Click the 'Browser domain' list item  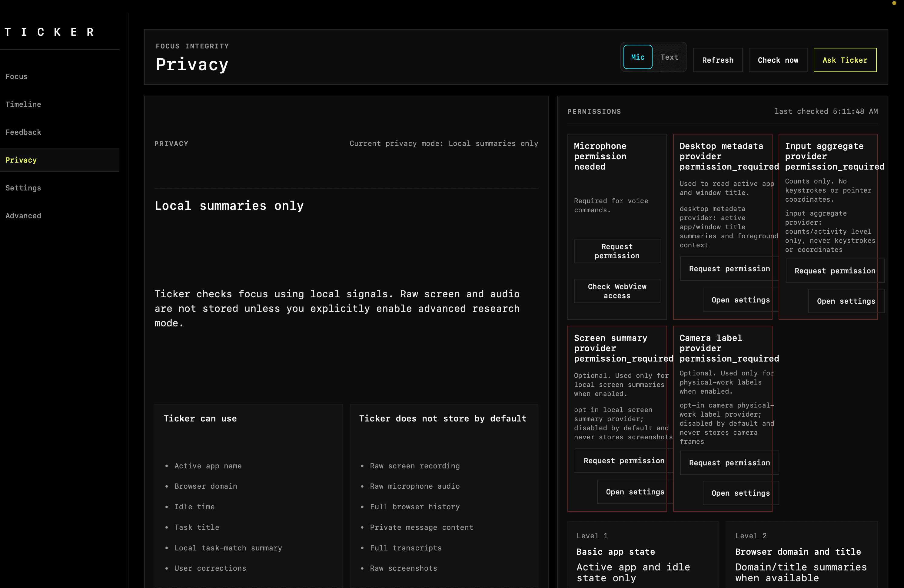pyautogui.click(x=205, y=486)
